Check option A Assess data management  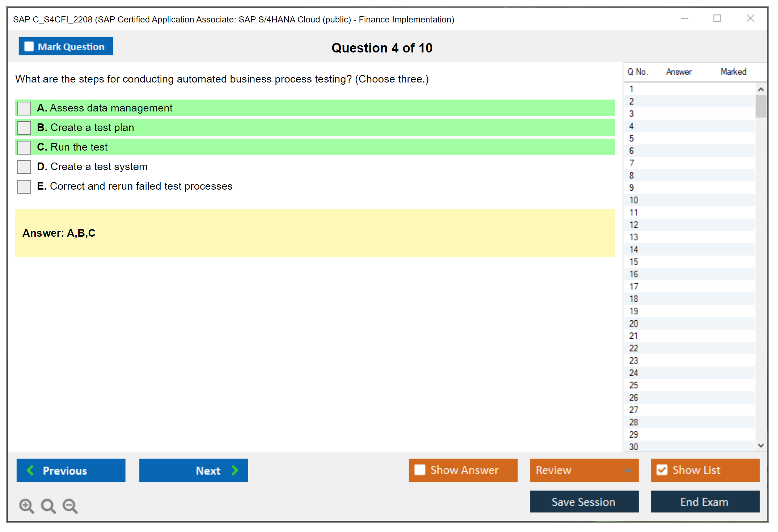[x=24, y=108]
